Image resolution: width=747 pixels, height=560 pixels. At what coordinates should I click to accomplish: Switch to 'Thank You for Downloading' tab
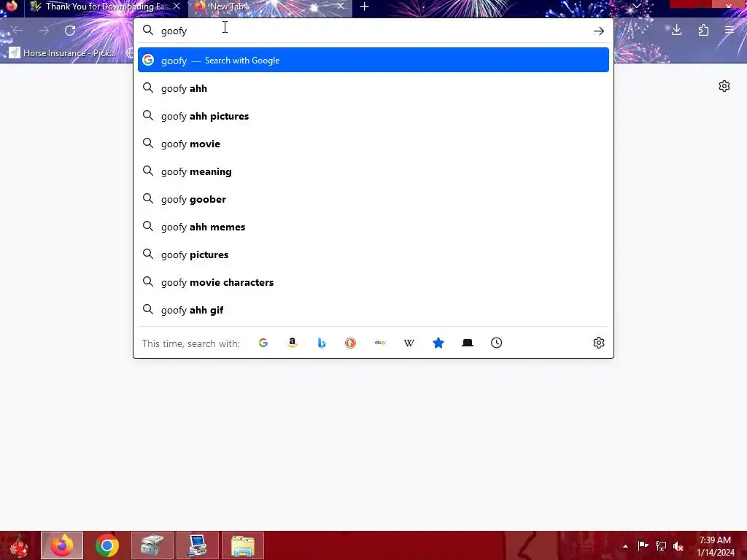pyautogui.click(x=106, y=7)
